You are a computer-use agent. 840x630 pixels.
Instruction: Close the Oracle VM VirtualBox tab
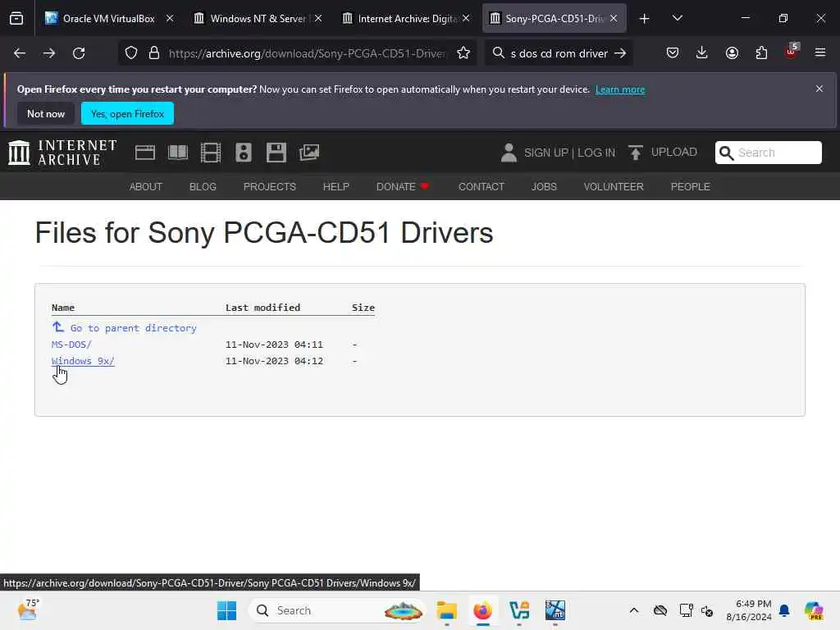pyautogui.click(x=170, y=19)
